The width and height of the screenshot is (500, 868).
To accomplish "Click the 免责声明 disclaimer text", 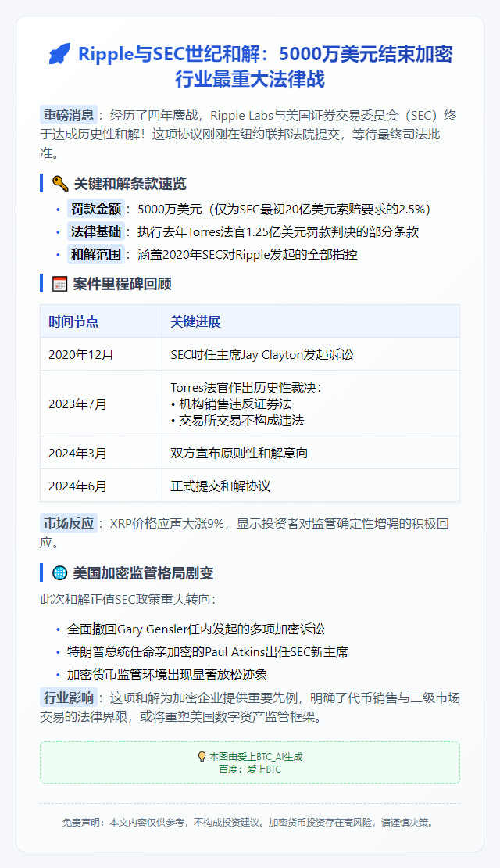I will click(250, 822).
